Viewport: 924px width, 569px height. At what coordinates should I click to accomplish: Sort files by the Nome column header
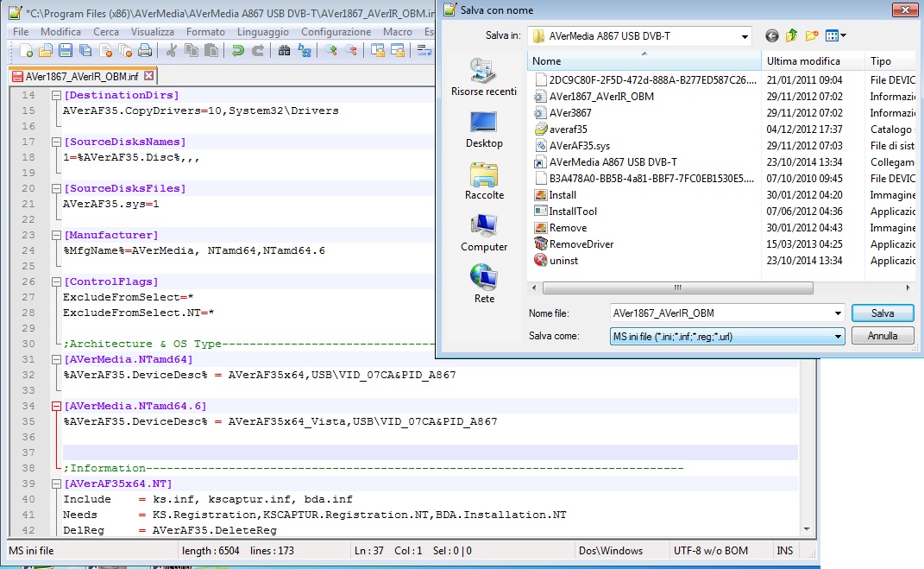point(644,61)
